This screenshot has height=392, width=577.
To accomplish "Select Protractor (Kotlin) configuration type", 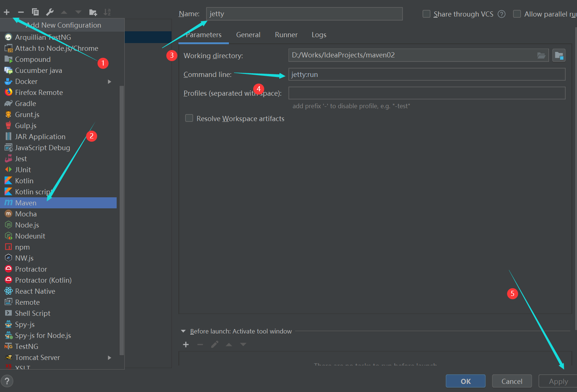I will (59, 280).
